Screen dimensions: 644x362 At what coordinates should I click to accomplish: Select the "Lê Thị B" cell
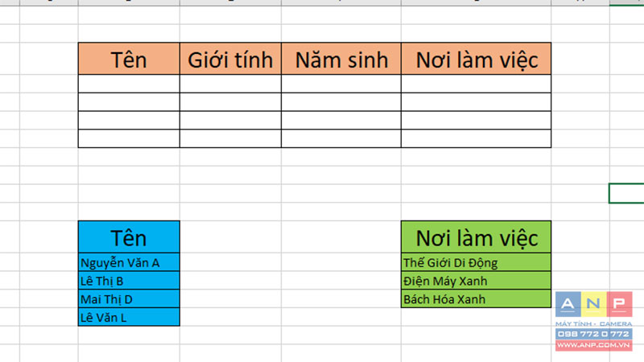click(x=129, y=280)
